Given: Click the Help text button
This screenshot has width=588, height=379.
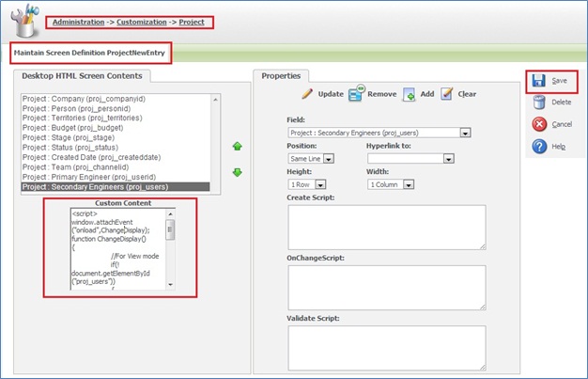Looking at the screenshot, I should (558, 147).
